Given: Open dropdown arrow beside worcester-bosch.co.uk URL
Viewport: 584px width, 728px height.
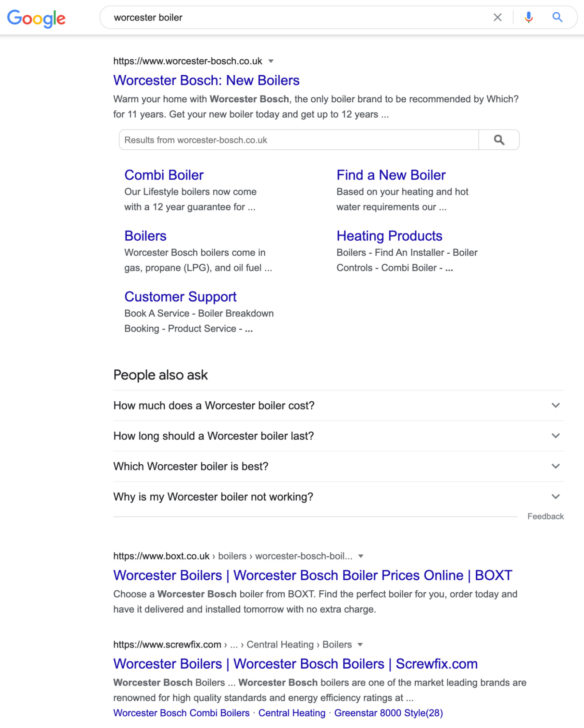Looking at the screenshot, I should pos(271,61).
